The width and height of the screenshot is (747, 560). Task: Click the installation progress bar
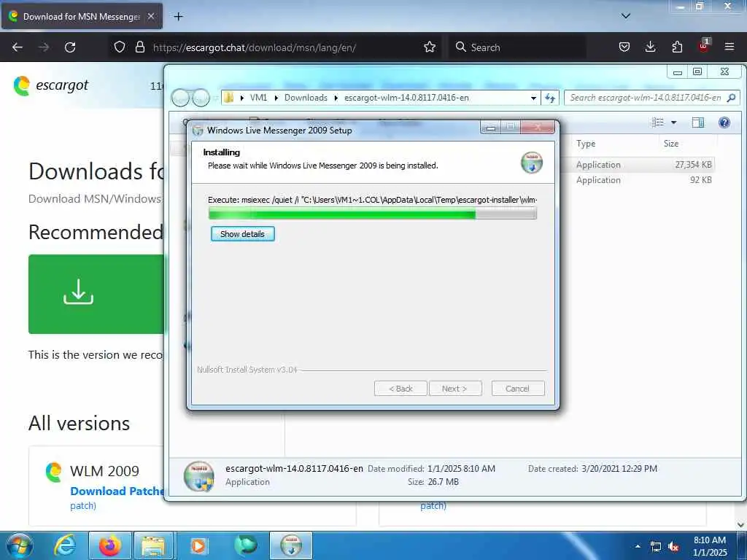coord(373,214)
